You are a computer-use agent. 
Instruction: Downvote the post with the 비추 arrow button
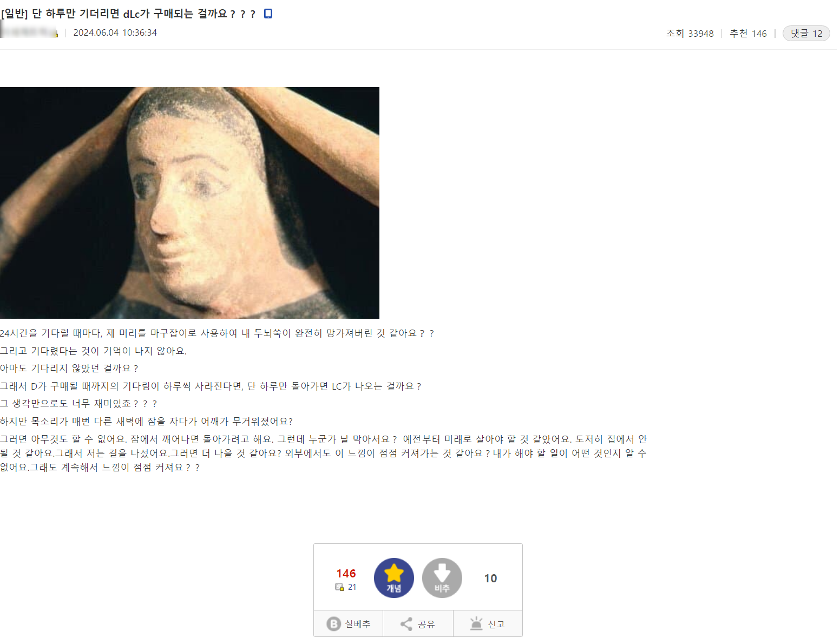442,577
